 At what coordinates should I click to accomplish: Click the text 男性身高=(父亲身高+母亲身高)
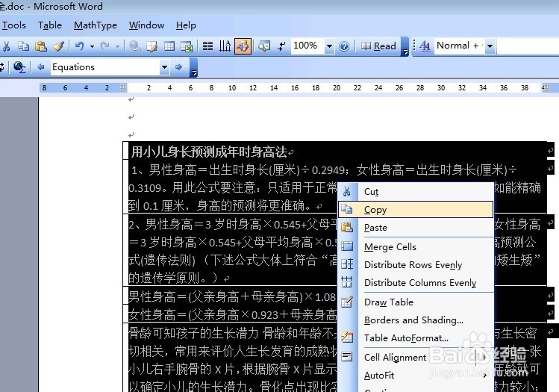pyautogui.click(x=216, y=296)
